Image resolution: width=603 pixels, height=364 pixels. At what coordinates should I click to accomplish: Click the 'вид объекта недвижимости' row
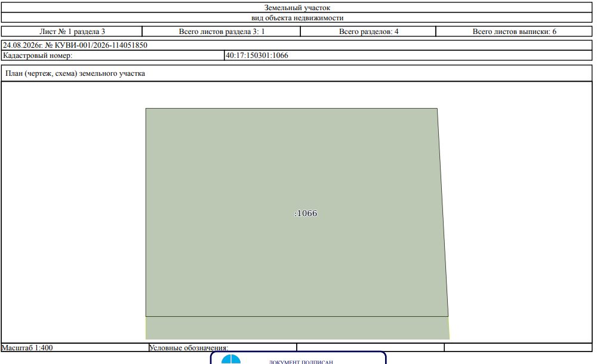pos(297,18)
